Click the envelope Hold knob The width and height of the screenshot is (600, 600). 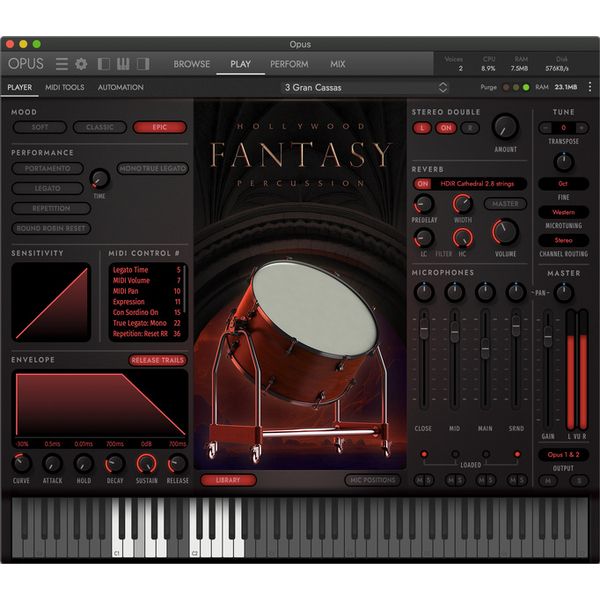click(83, 463)
